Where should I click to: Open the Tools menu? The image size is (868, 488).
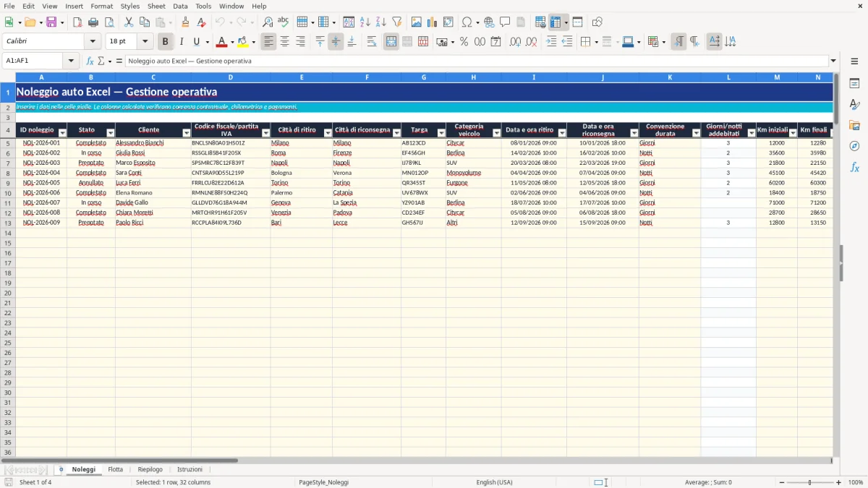(x=203, y=6)
